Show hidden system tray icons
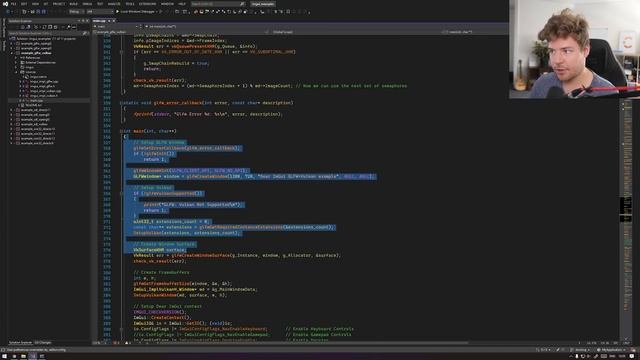The image size is (640, 360). (x=571, y=356)
